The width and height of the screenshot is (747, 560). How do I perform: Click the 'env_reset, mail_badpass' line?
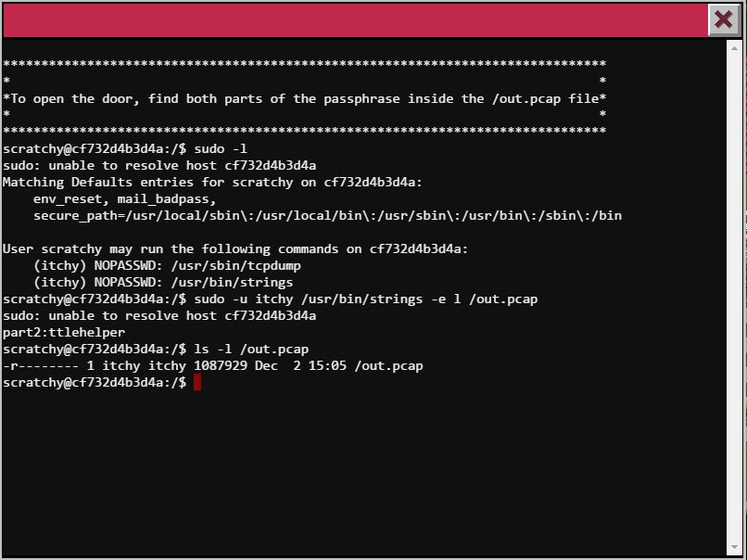(124, 198)
